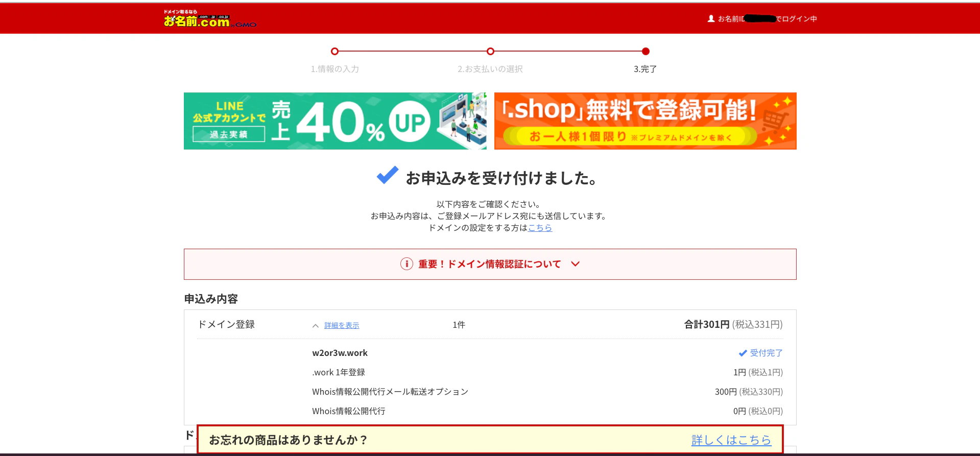980x456 pixels.
Task: Expand 重要！ドメイン情報認証について chevron
Action: tap(576, 264)
